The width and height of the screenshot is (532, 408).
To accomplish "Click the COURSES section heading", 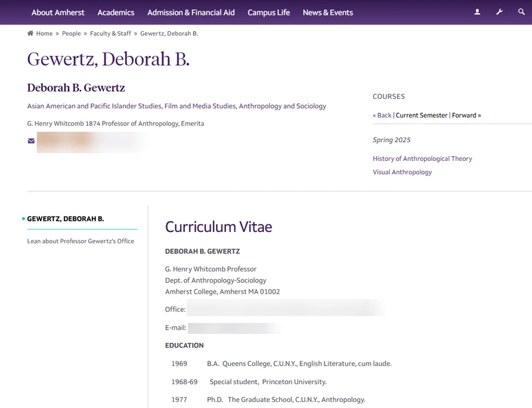I will tap(388, 96).
